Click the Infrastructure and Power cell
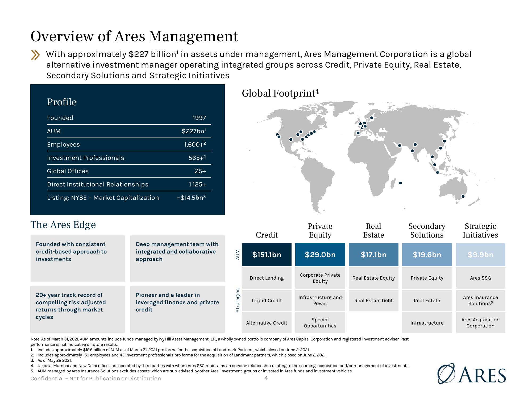Screen dimensions: 532x399 click(320, 300)
